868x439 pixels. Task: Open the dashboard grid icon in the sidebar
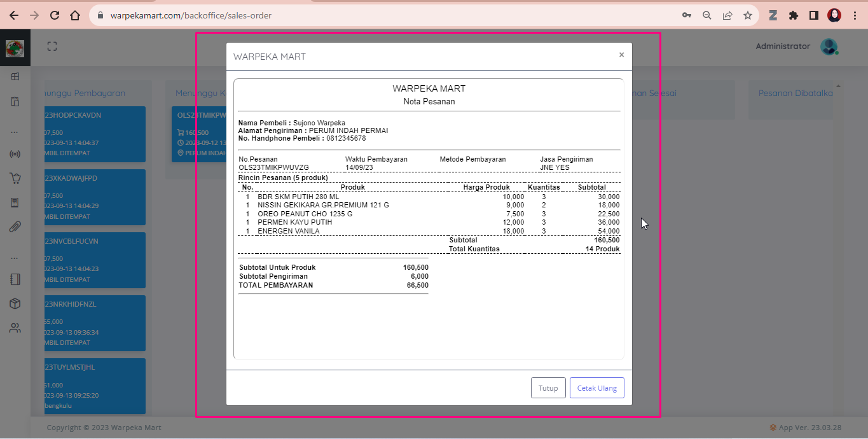(x=15, y=77)
